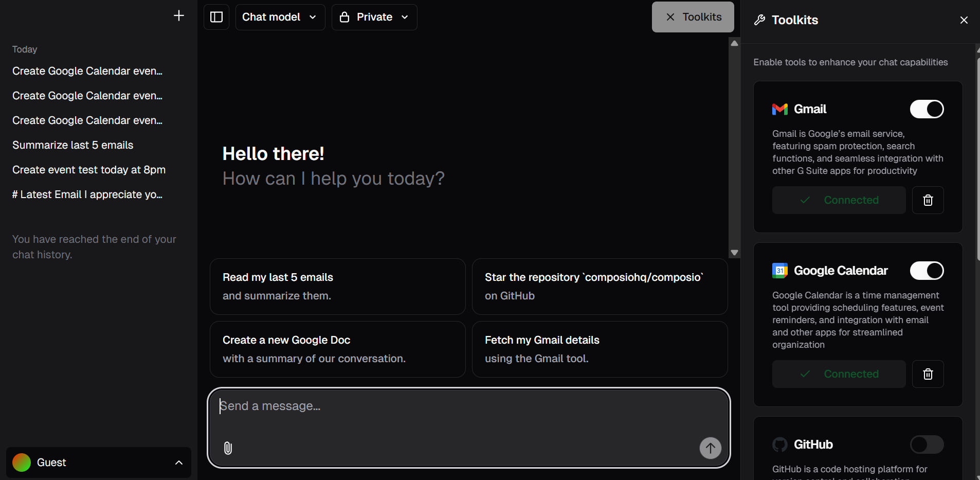This screenshot has width=980, height=480.
Task: Disable the Gmail toggle switch
Action: tap(927, 109)
